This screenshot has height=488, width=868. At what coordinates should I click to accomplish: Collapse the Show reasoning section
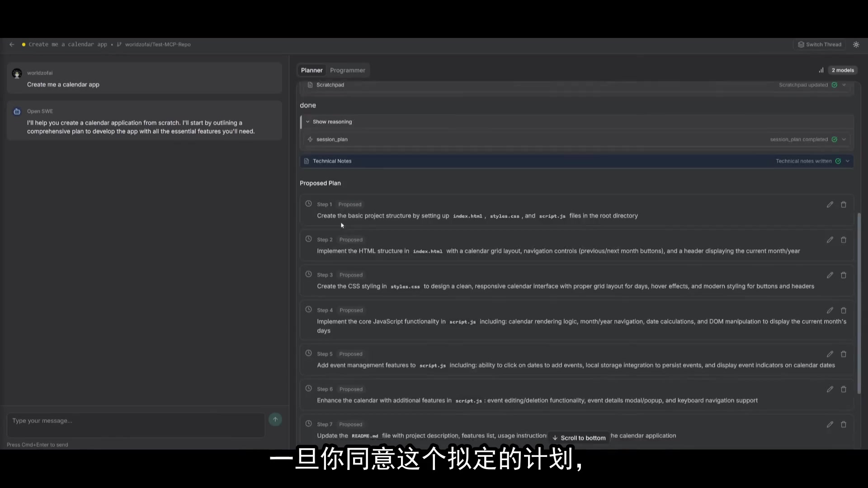pos(308,122)
